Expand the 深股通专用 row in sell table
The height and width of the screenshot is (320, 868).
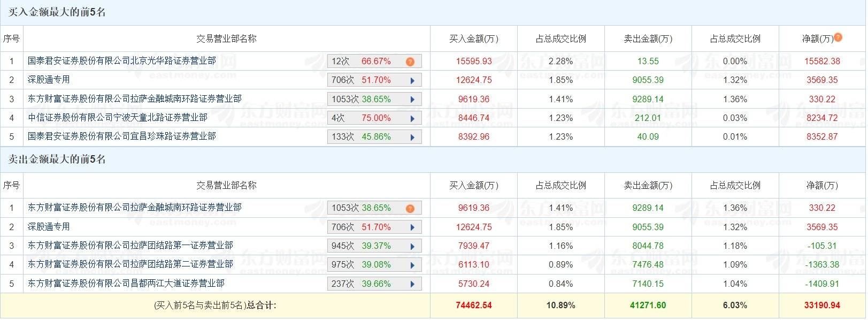pyautogui.click(x=412, y=226)
